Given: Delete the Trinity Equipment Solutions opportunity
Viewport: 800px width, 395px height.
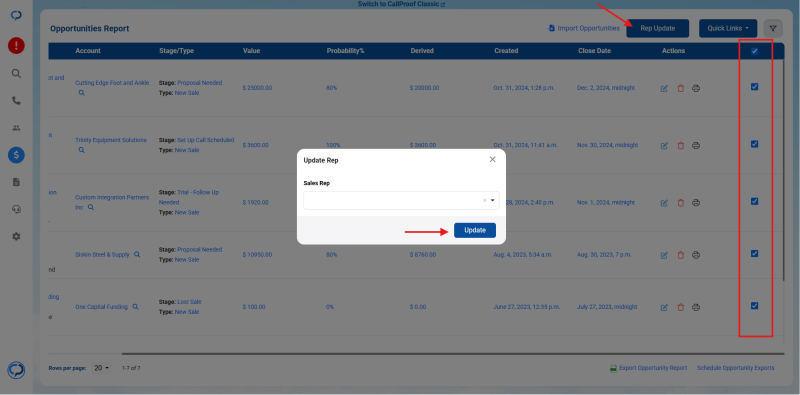Looking at the screenshot, I should [680, 145].
